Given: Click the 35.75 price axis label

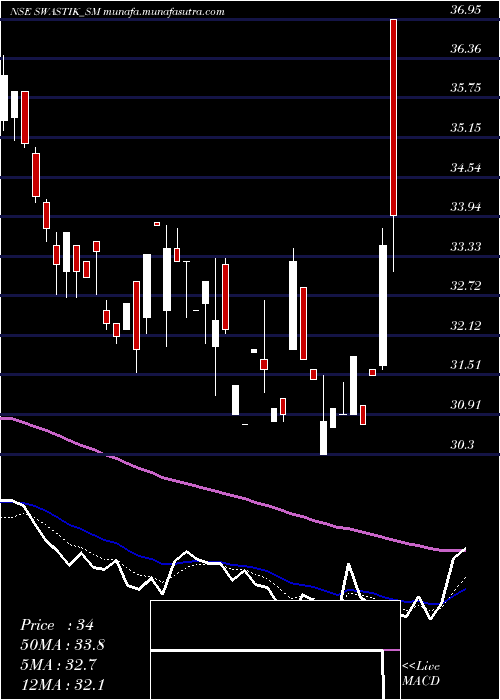Looking at the screenshot, I should (x=466, y=88).
